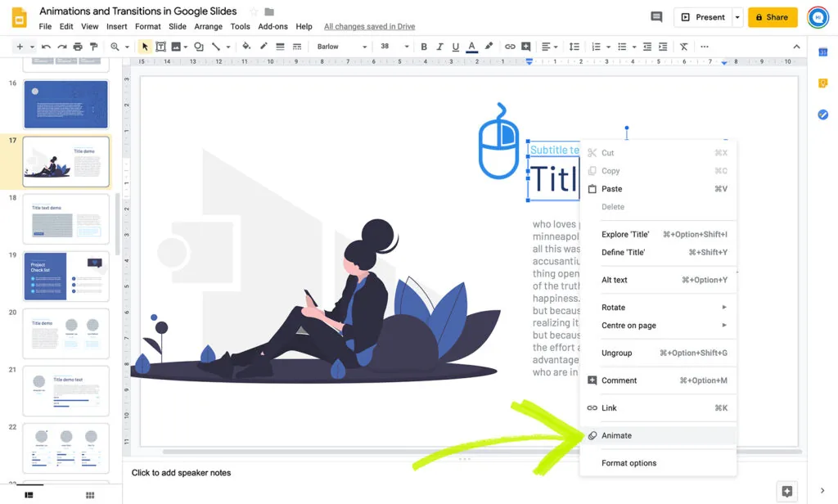
Task: Click the print icon
Action: click(78, 47)
